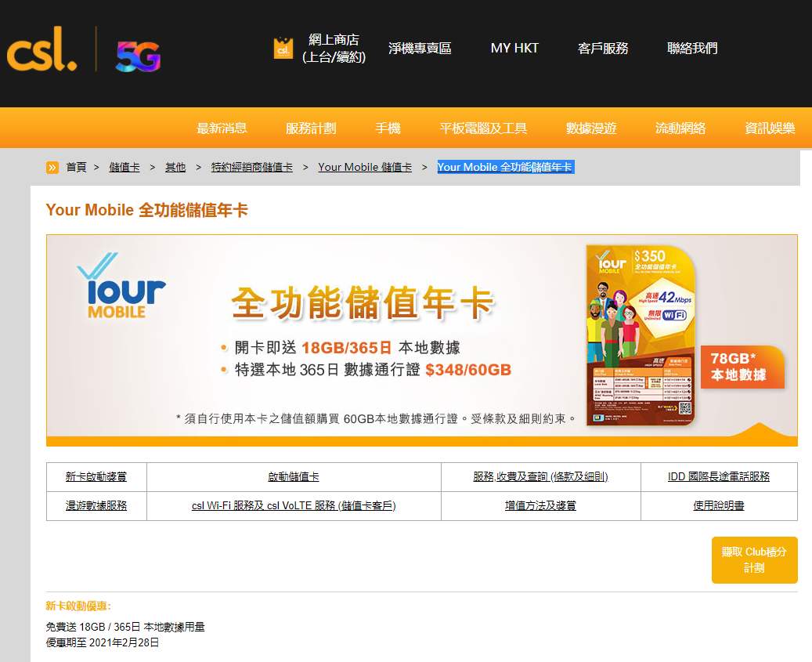Follow the 儲值卡 breadcrumb link

click(125, 168)
